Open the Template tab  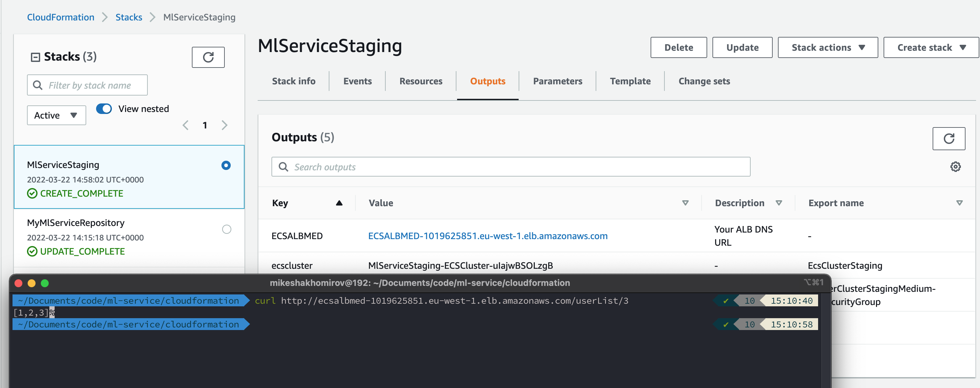pyautogui.click(x=630, y=81)
